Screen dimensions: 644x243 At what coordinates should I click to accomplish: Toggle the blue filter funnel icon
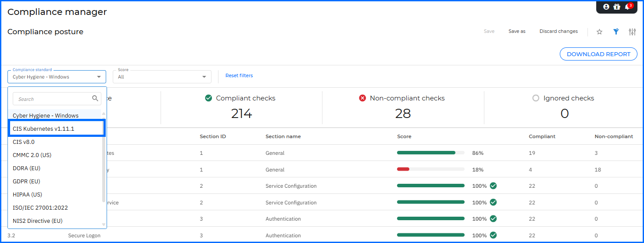(616, 32)
